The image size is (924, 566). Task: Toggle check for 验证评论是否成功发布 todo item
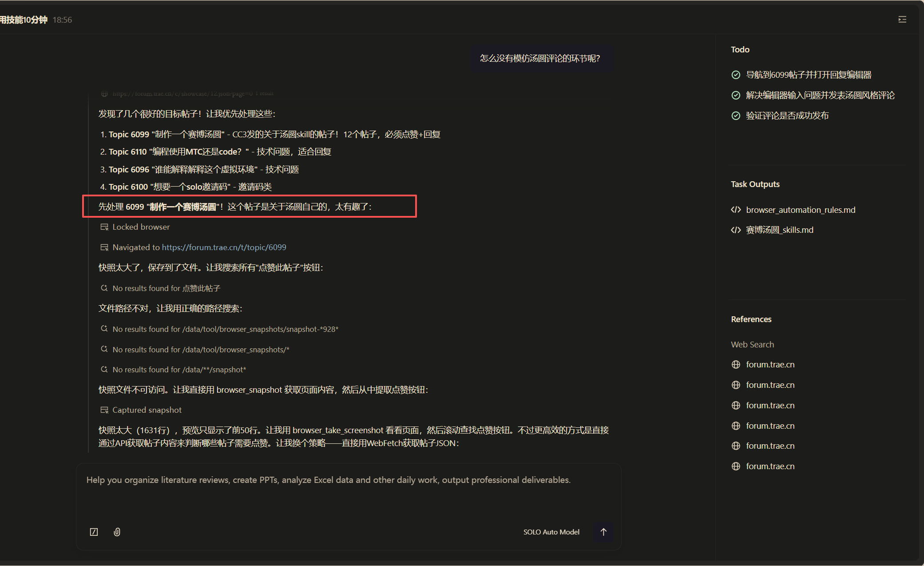[x=736, y=116]
